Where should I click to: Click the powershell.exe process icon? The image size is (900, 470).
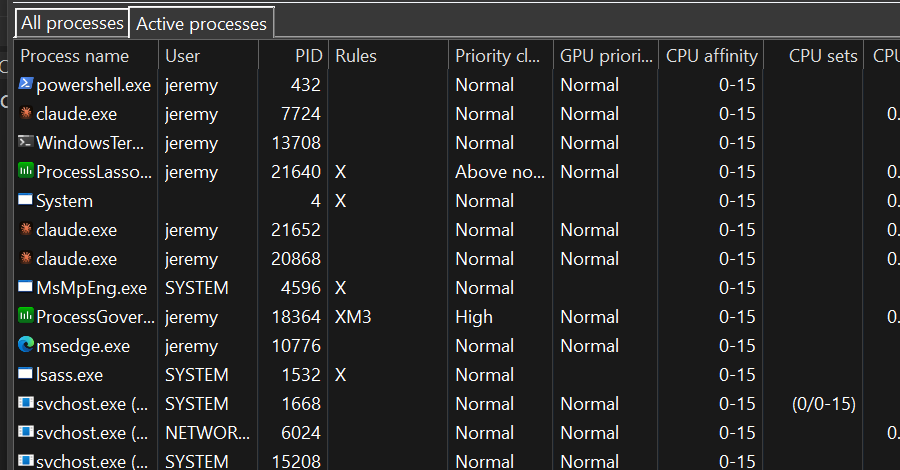tap(26, 84)
